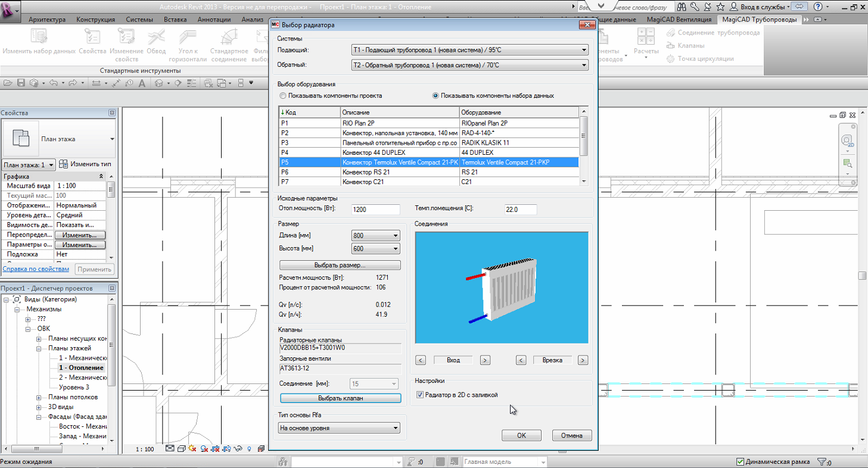Expand the 'Планы потолков' tree node
868x468 pixels.
coord(39,397)
